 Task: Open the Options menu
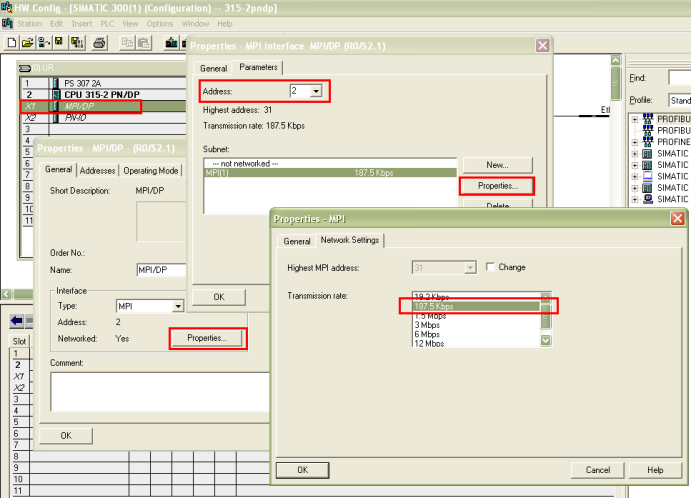pyautogui.click(x=160, y=23)
